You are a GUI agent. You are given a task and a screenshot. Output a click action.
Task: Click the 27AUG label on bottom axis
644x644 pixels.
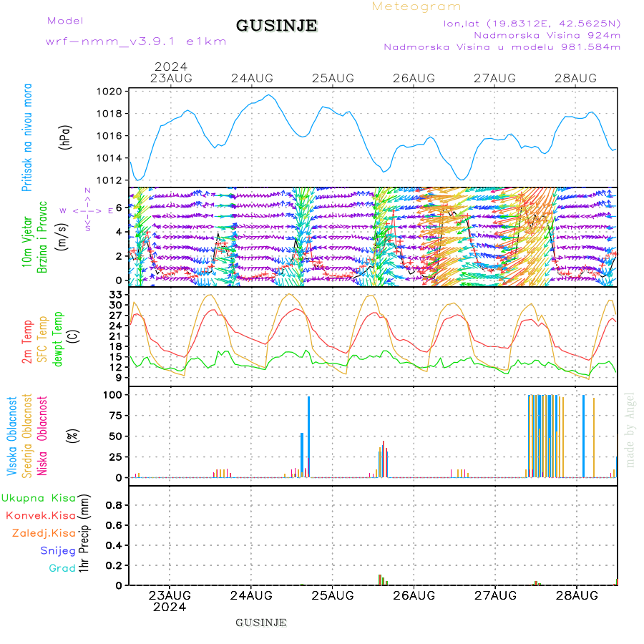click(495, 595)
